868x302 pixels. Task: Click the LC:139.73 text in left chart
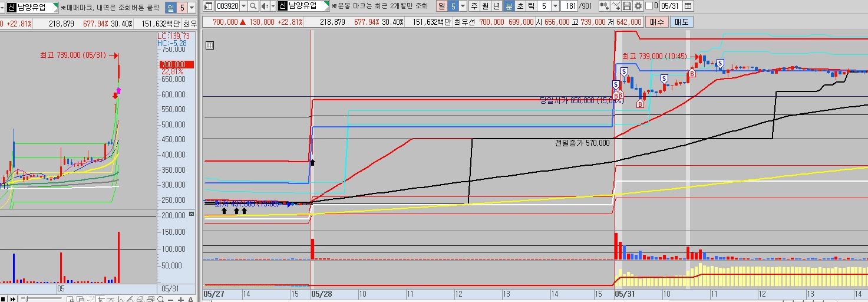coord(173,37)
